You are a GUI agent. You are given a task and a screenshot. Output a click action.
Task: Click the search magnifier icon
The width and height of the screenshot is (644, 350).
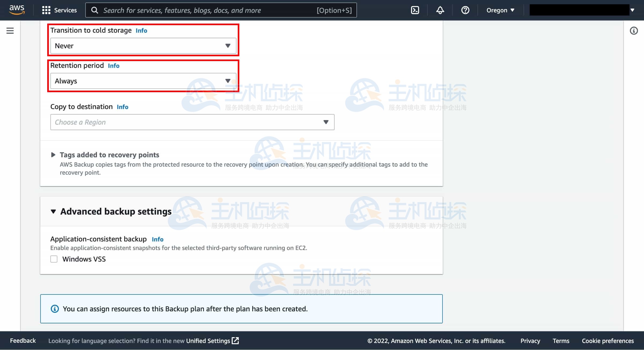coord(94,10)
